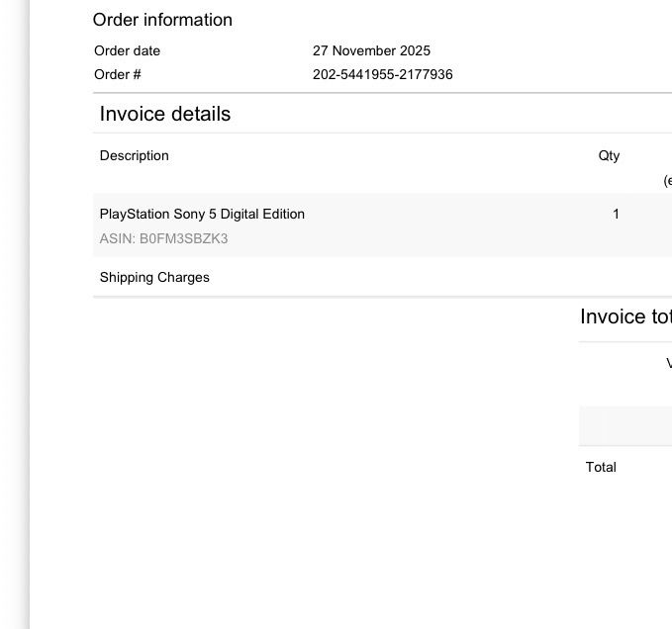Select the order date 27 November 2025
The image size is (672, 629).
pyautogui.click(x=371, y=50)
